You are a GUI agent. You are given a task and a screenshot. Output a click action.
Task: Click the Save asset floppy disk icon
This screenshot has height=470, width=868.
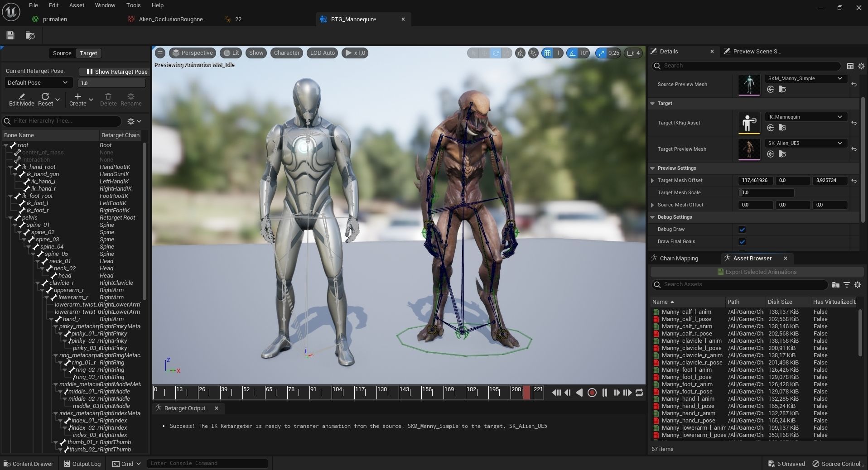coord(10,35)
